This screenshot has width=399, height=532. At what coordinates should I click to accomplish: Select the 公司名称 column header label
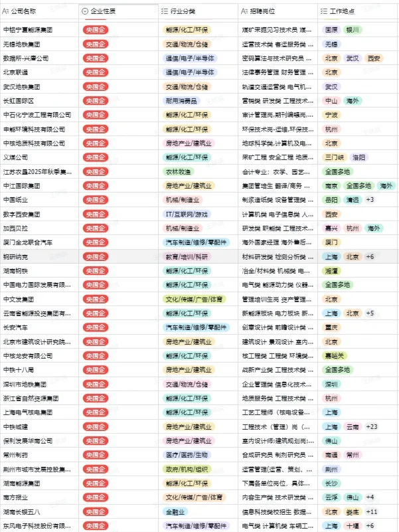click(23, 11)
